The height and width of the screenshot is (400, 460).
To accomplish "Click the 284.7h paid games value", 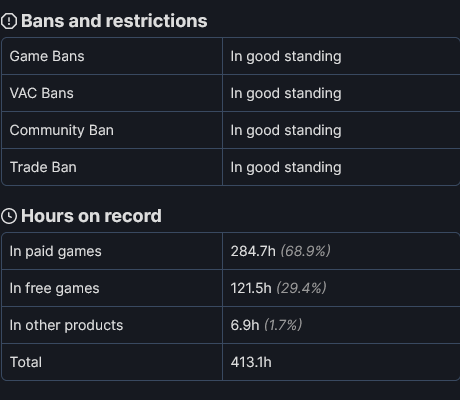I will tap(253, 251).
